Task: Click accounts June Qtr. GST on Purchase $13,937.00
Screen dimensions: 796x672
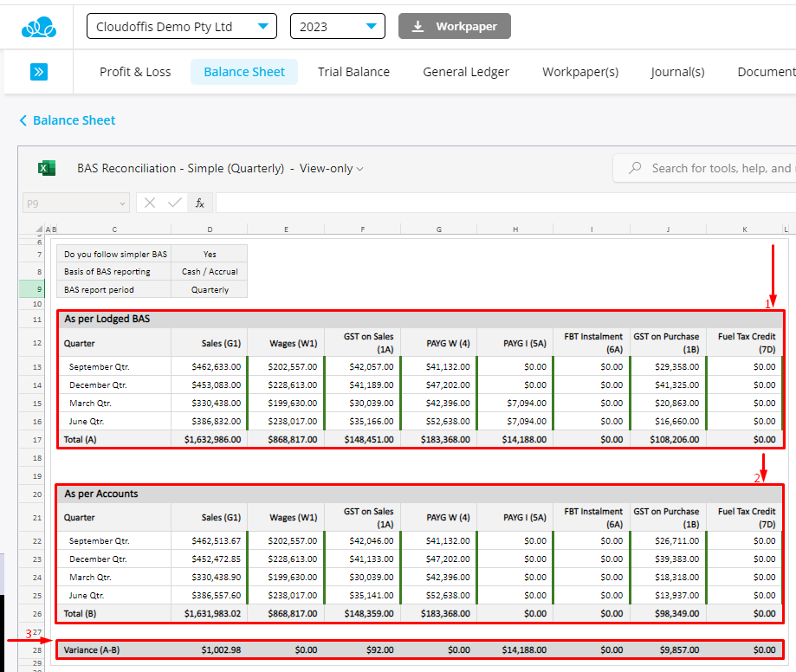Action: pyautogui.click(x=668, y=595)
